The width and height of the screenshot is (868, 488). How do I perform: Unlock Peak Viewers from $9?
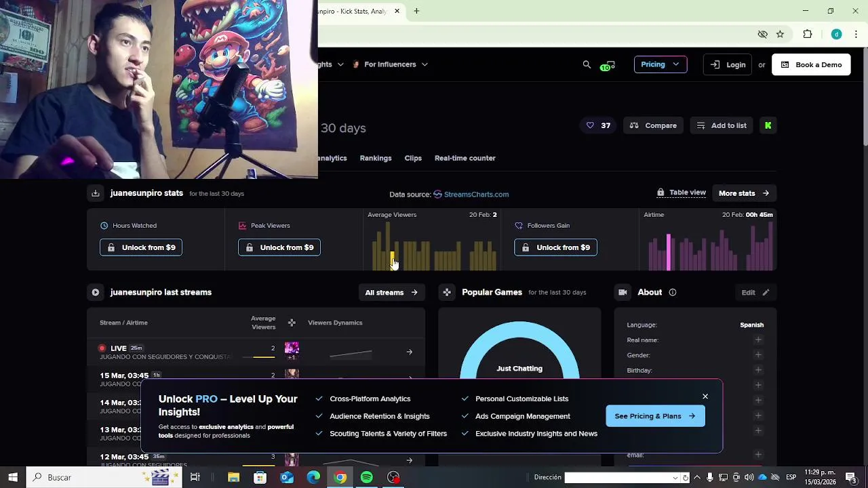(x=279, y=247)
